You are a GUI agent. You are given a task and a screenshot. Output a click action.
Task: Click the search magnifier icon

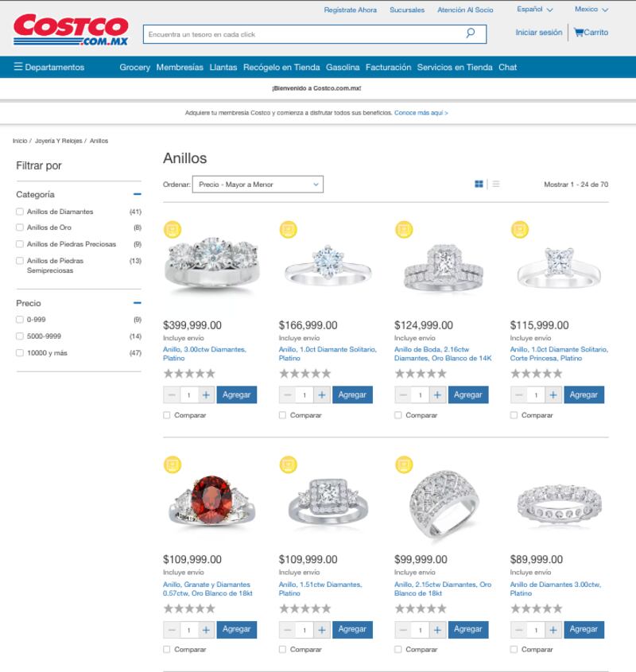click(470, 33)
